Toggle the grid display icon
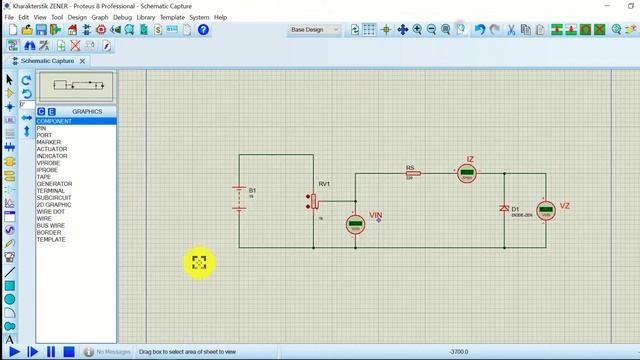The width and height of the screenshot is (640, 360). (x=369, y=29)
